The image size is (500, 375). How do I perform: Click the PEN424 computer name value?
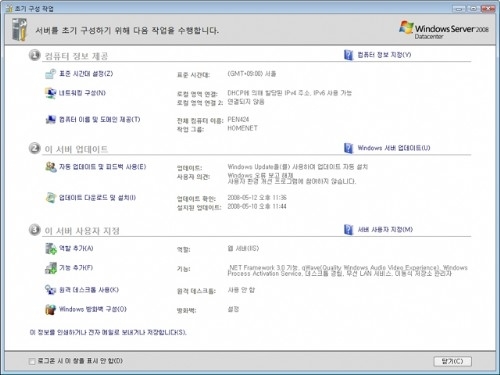(x=238, y=119)
